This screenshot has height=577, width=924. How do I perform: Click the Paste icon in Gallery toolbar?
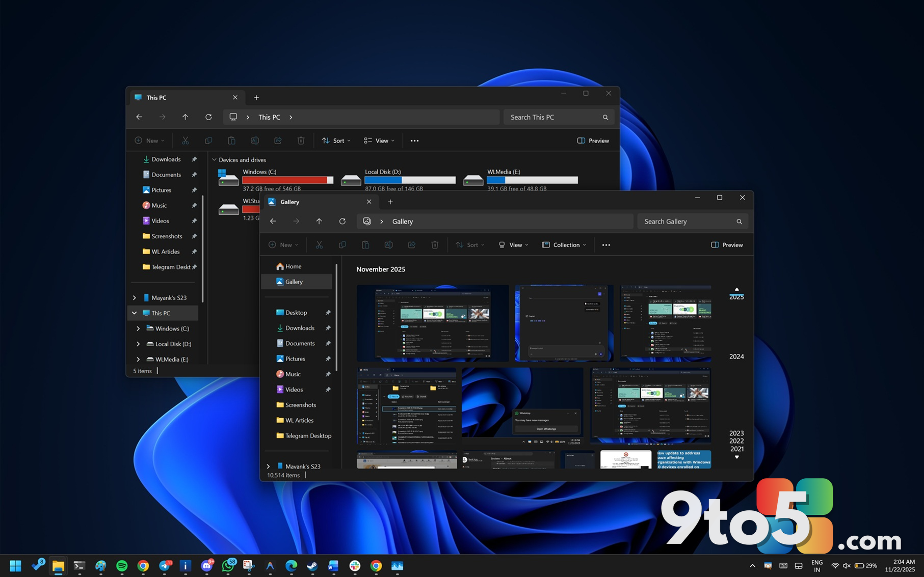[x=365, y=245]
